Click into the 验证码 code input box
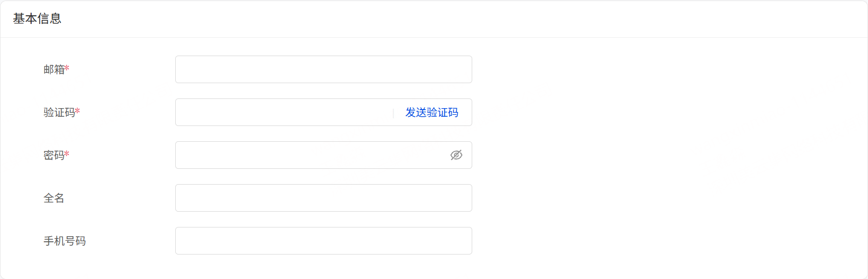868x279 pixels. coord(283,113)
